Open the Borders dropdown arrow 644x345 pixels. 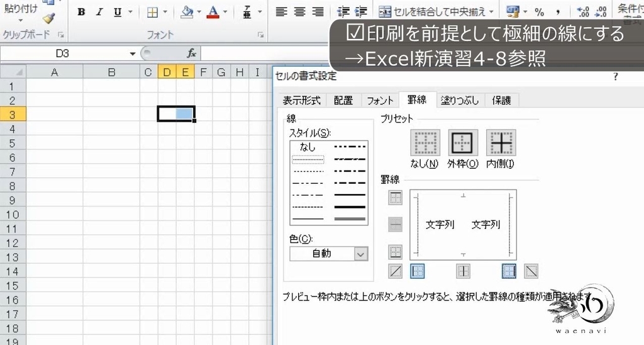point(165,12)
